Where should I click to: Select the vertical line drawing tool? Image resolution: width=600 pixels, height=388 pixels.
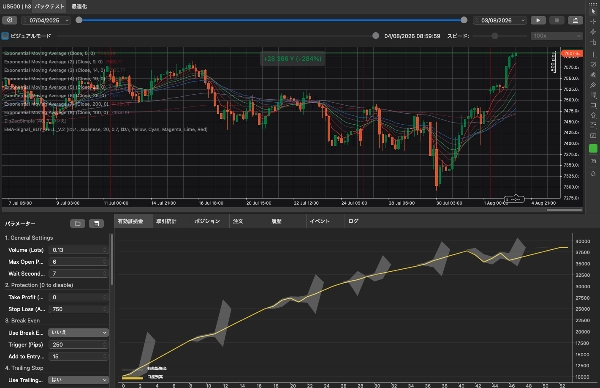coord(593,55)
